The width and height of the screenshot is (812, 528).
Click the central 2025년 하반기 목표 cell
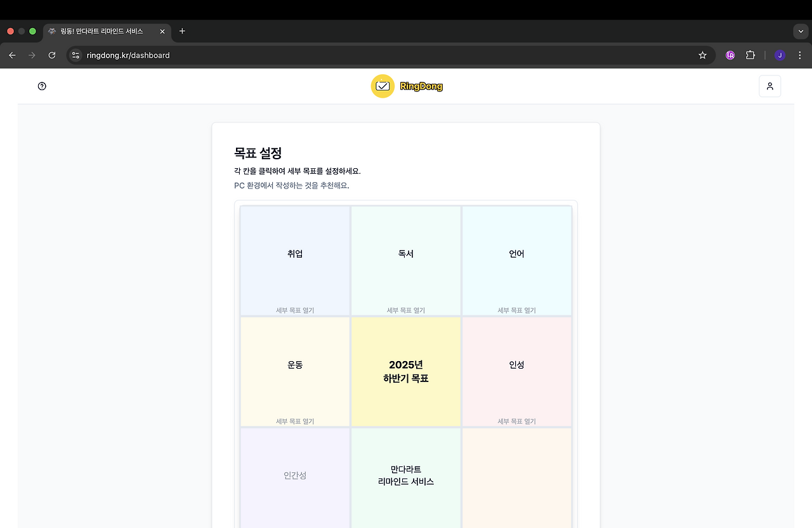pyautogui.click(x=406, y=371)
